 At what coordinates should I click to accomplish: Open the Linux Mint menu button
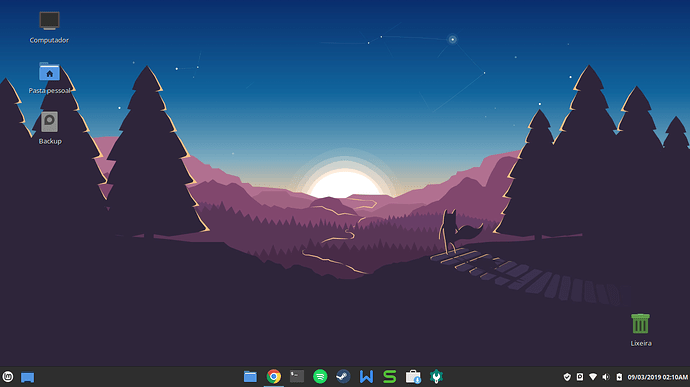[x=8, y=377]
